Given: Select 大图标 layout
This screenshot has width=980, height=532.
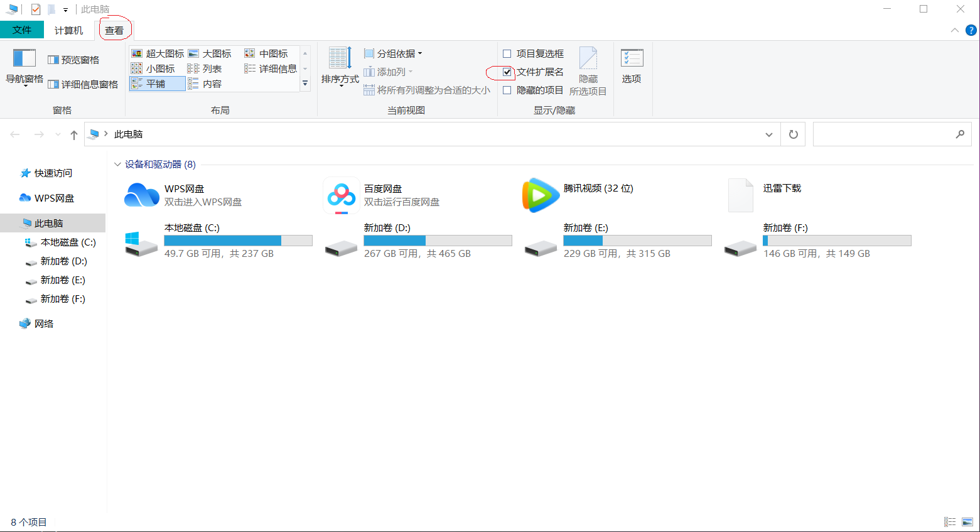Looking at the screenshot, I should pos(210,53).
